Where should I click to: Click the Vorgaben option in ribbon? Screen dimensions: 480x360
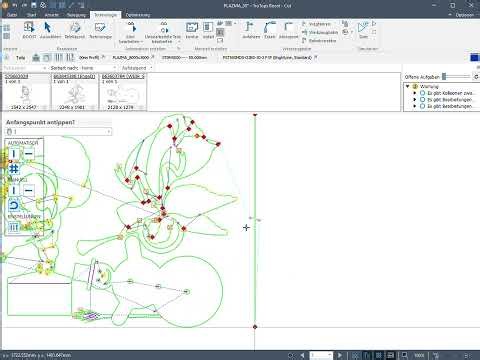(x=316, y=24)
